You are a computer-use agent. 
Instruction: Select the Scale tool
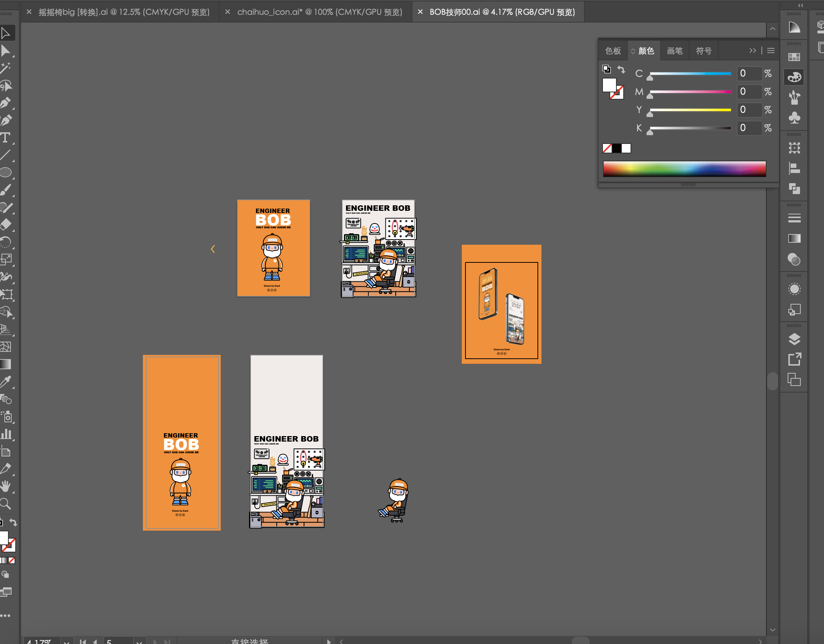pos(6,259)
